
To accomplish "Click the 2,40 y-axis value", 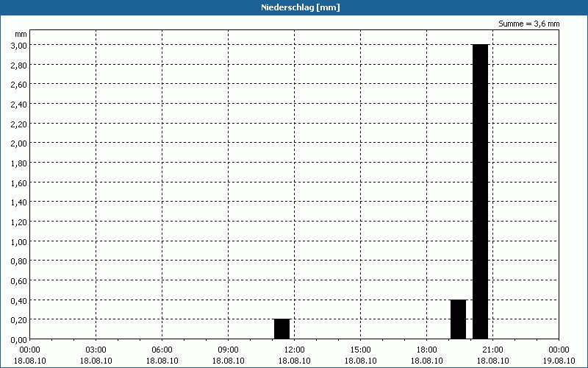I will pyautogui.click(x=19, y=104).
